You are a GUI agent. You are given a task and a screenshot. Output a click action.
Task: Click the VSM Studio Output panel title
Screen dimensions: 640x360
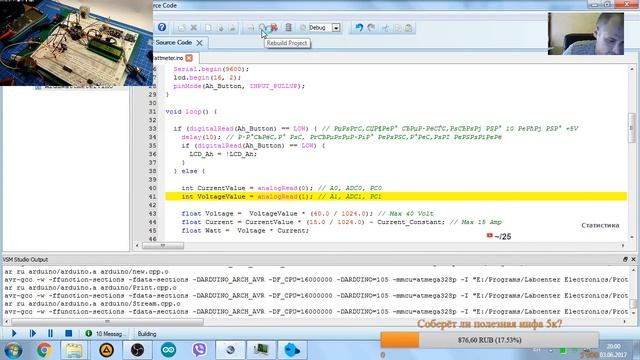tap(25, 259)
